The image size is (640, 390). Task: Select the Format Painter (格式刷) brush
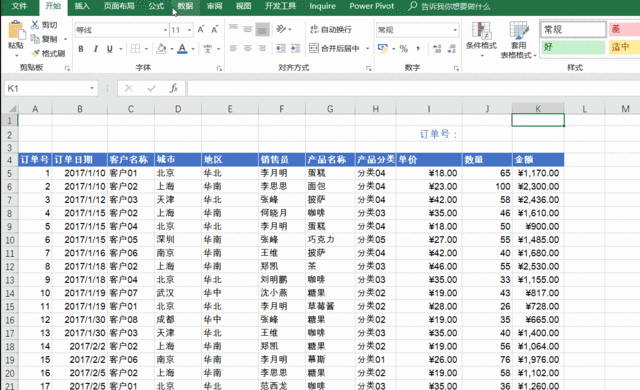(x=35, y=53)
